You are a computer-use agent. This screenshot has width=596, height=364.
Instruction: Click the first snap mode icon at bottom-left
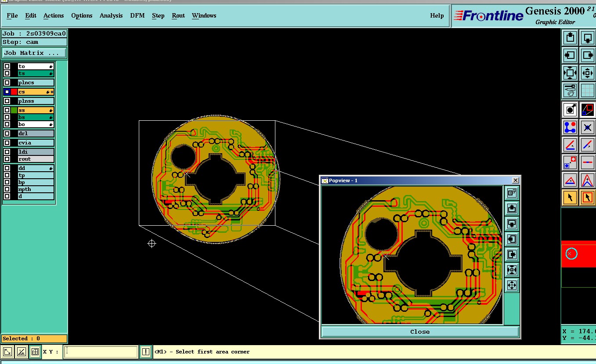pos(7,352)
